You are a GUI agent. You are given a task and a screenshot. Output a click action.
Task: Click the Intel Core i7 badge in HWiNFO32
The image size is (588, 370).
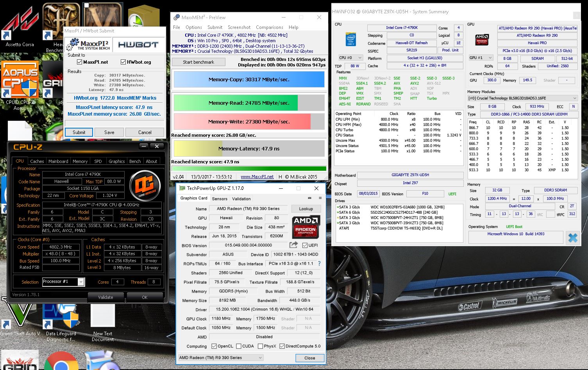[x=350, y=40]
